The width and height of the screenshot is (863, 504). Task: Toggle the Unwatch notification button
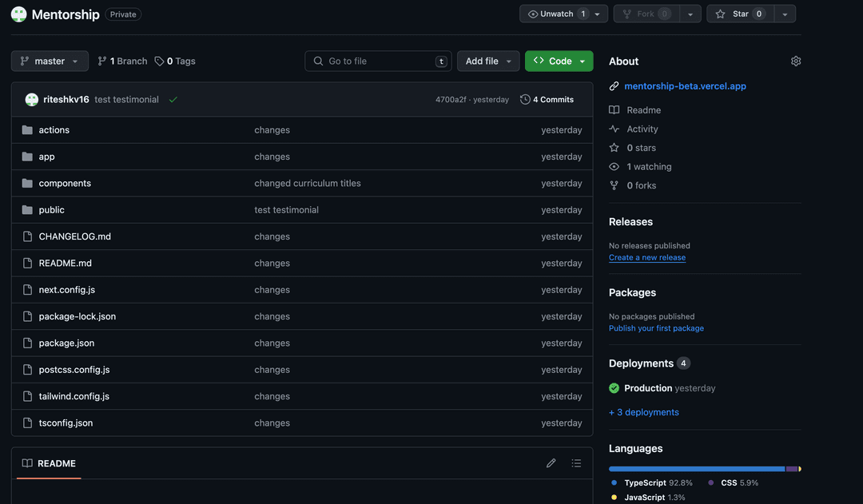pos(557,14)
